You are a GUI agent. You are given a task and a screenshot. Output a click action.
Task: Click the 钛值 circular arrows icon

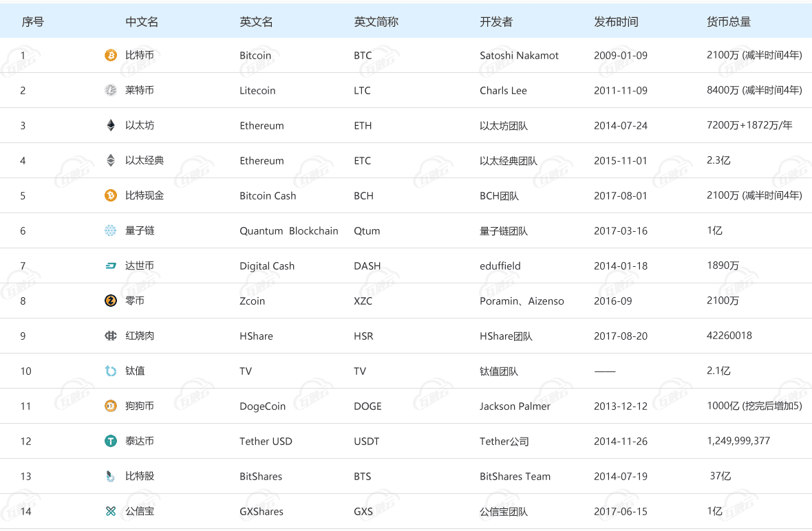(x=111, y=371)
